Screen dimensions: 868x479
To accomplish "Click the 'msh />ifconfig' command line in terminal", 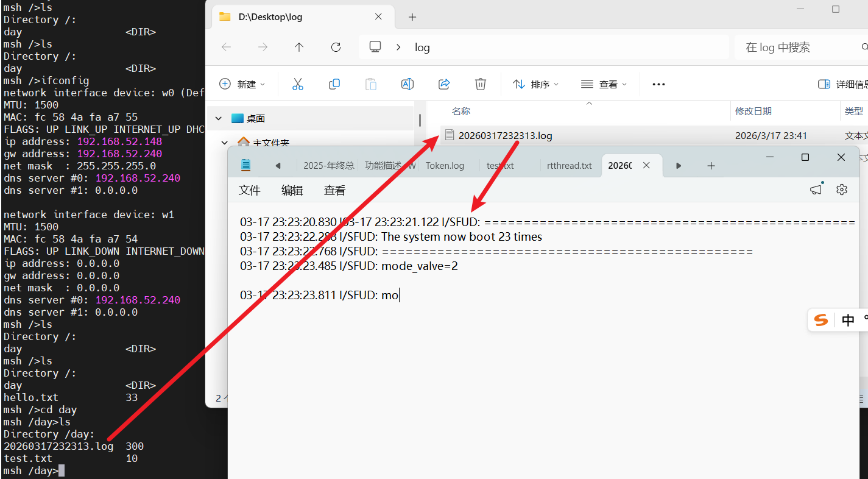I will [46, 80].
